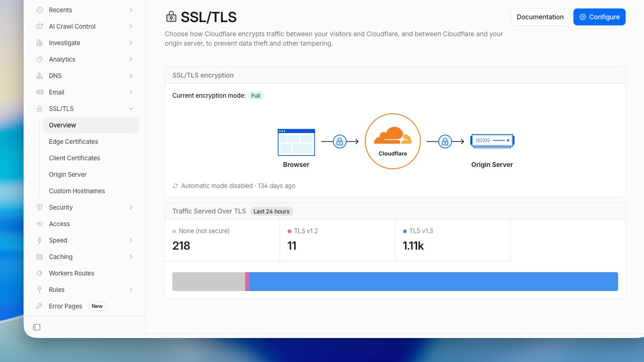Click the Caching storage icon
Image resolution: width=644 pixels, height=362 pixels.
[x=40, y=257]
